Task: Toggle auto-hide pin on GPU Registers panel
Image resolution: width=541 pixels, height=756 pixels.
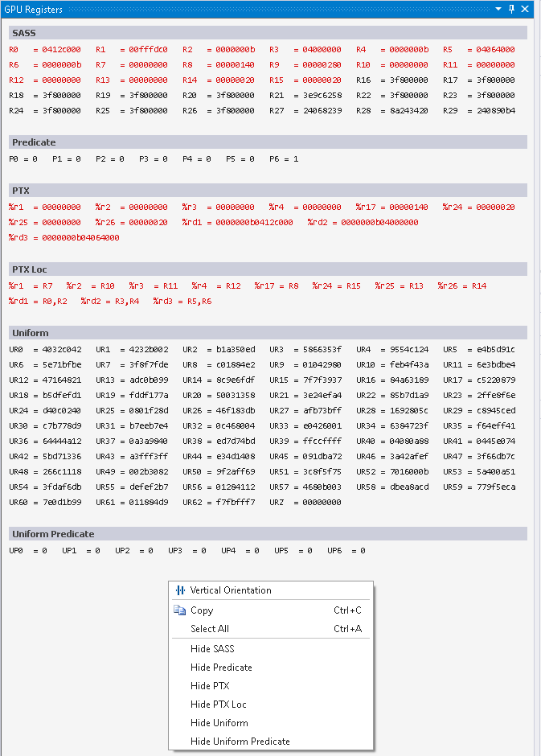Action: (511, 9)
